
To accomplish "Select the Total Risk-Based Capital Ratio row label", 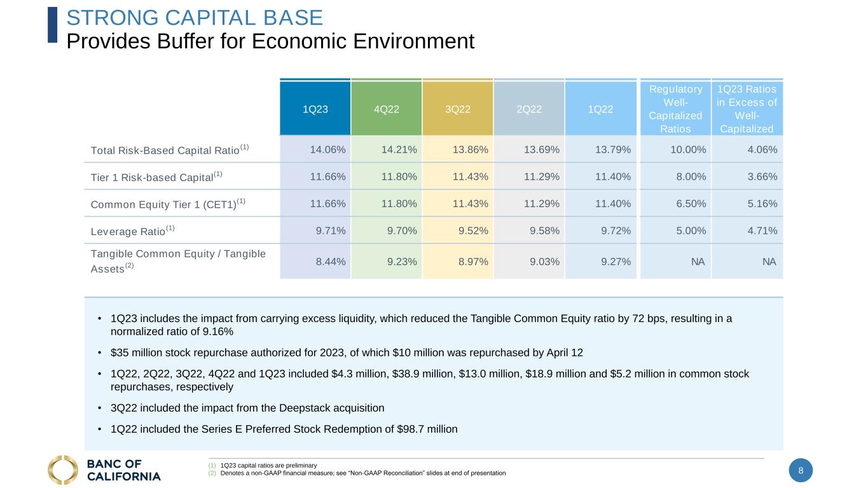I will pyautogui.click(x=170, y=150).
